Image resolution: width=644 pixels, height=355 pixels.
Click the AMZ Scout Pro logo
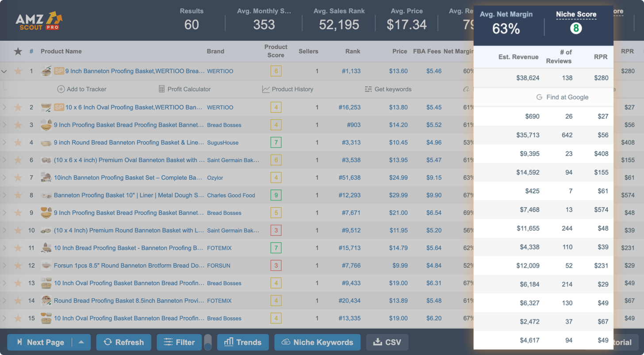[x=39, y=21]
